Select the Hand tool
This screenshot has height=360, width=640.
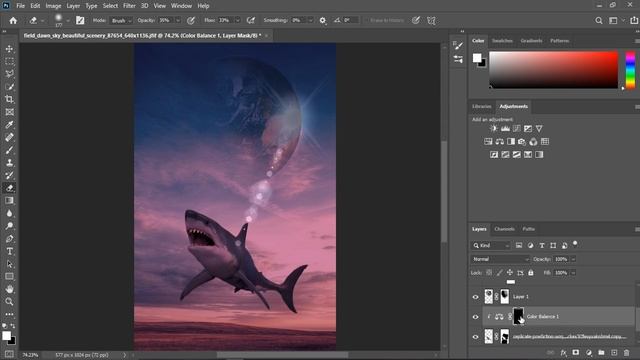pyautogui.click(x=9, y=289)
